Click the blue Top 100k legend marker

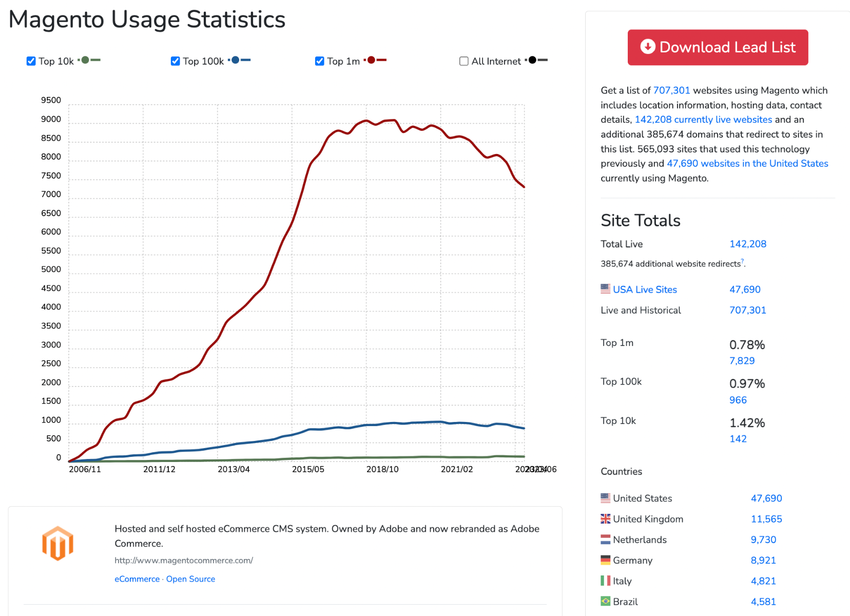tap(239, 60)
